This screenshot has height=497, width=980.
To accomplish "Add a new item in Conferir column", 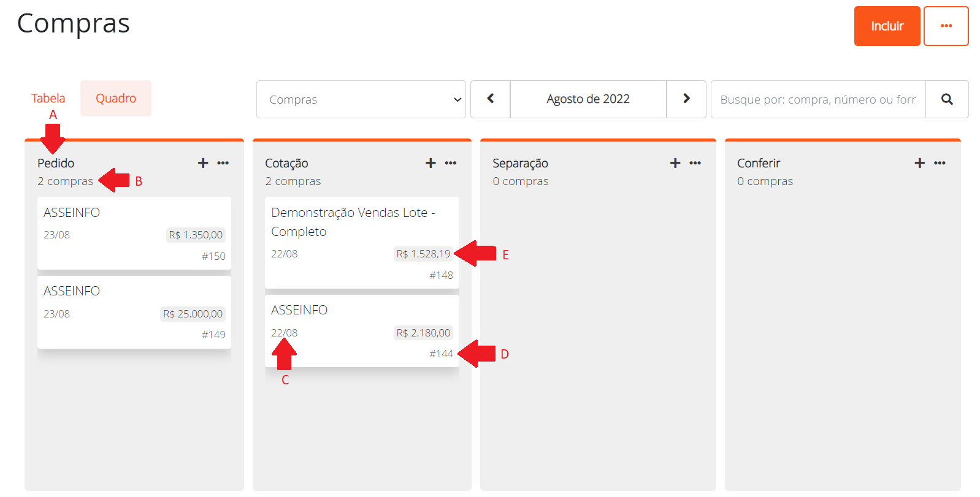I will (x=919, y=163).
